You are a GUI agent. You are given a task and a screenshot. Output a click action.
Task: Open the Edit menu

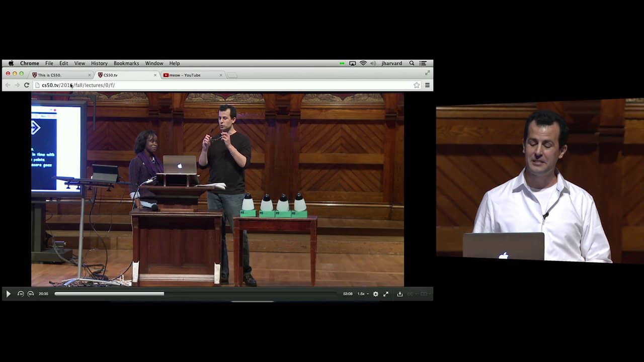pos(64,63)
